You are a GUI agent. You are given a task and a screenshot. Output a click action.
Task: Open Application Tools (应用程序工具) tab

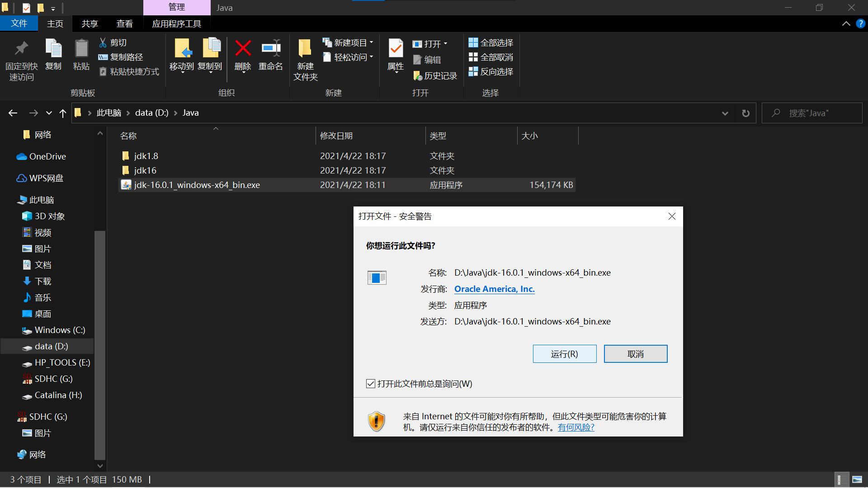[x=176, y=23]
